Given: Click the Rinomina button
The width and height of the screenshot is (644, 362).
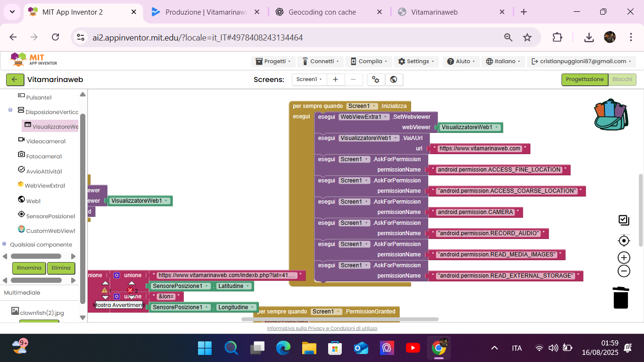Looking at the screenshot, I should coord(29,268).
